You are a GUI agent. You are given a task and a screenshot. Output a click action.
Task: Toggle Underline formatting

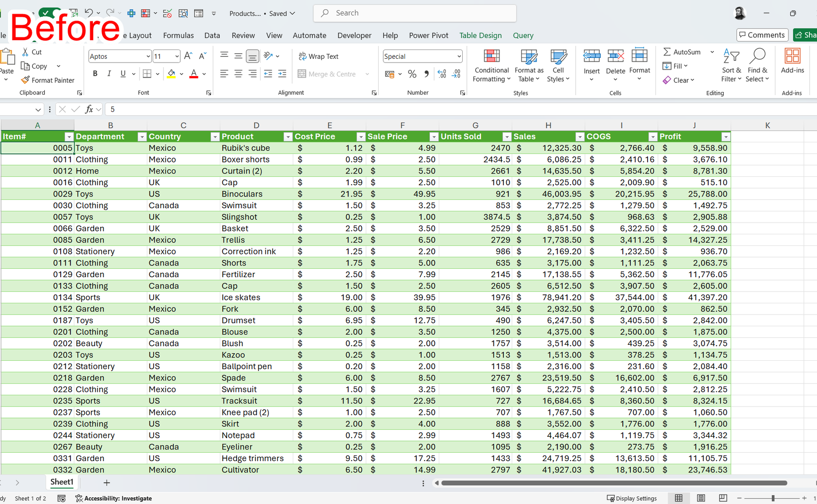(123, 74)
